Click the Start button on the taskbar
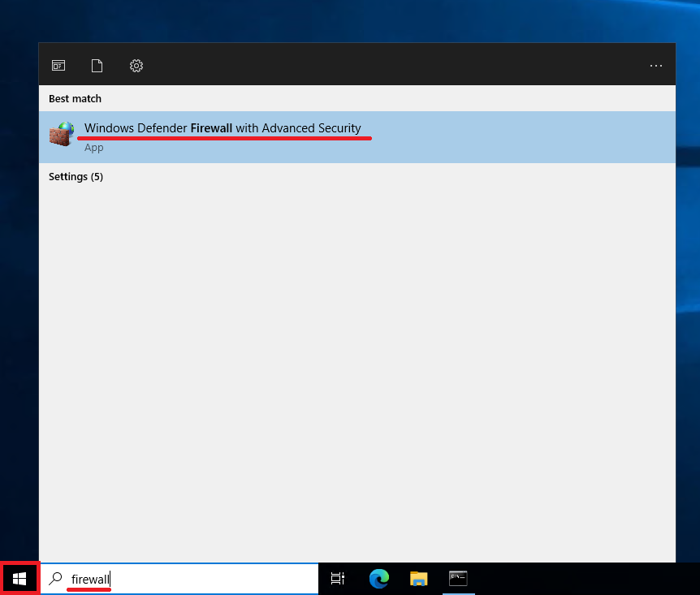 [x=19, y=579]
